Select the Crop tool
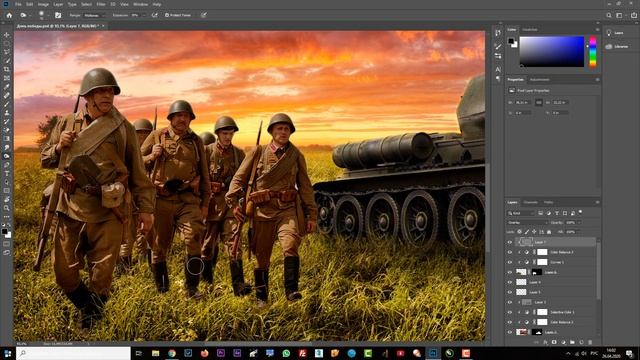Viewport: 640px width, 360px height. pyautogui.click(x=7, y=69)
